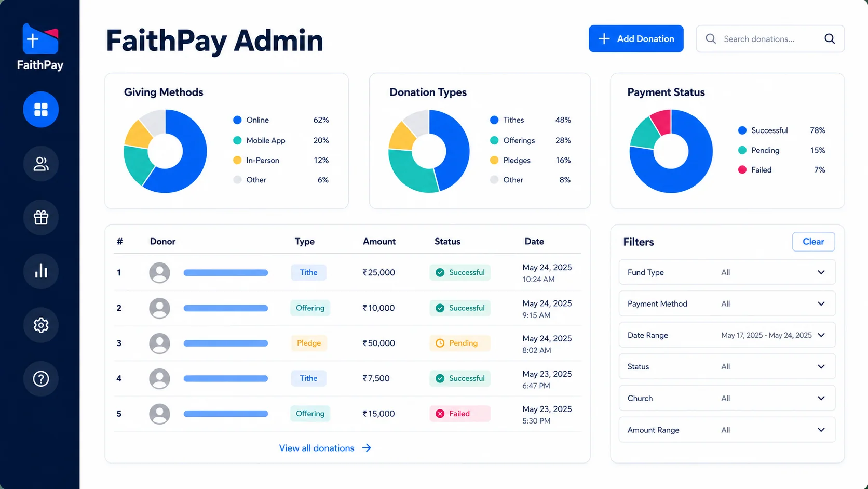The height and width of the screenshot is (489, 868).
Task: Click the magnifier submit icon in search box
Action: pyautogui.click(x=830, y=39)
